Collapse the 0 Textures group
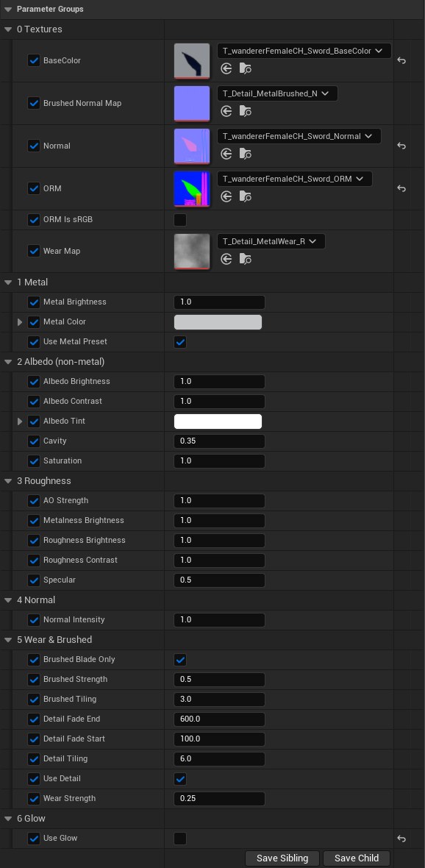The image size is (425, 868). pyautogui.click(x=8, y=29)
